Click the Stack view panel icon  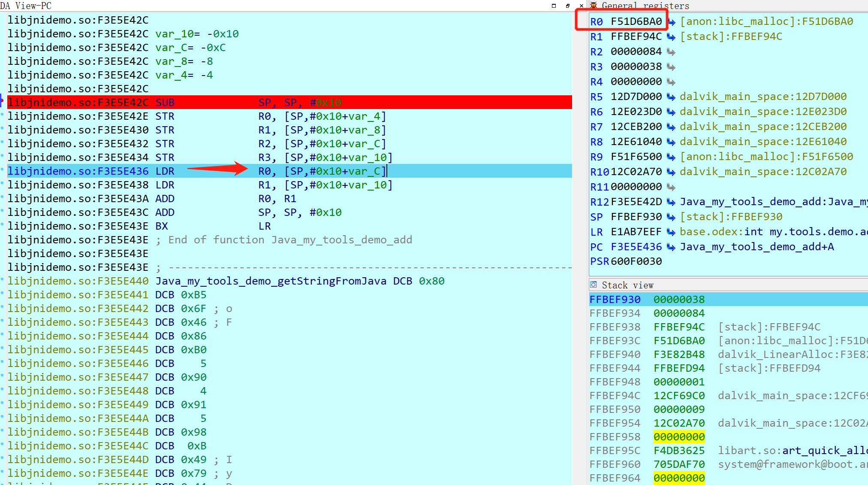(594, 285)
